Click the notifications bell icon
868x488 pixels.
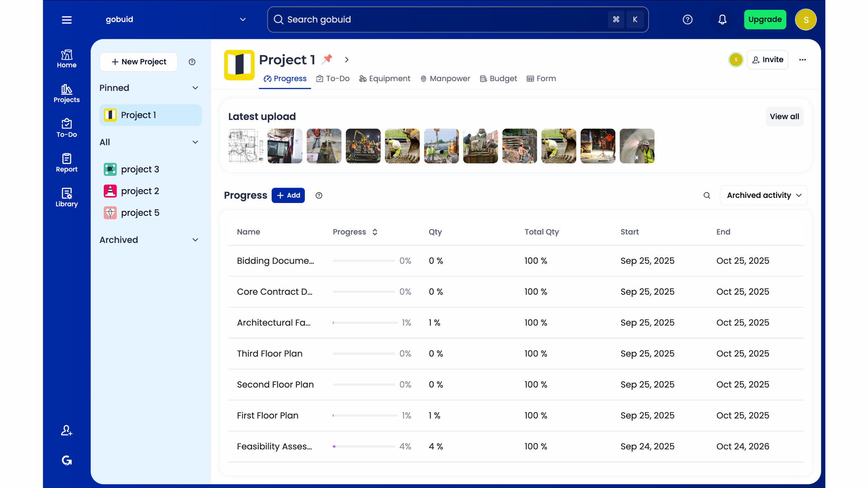point(722,20)
